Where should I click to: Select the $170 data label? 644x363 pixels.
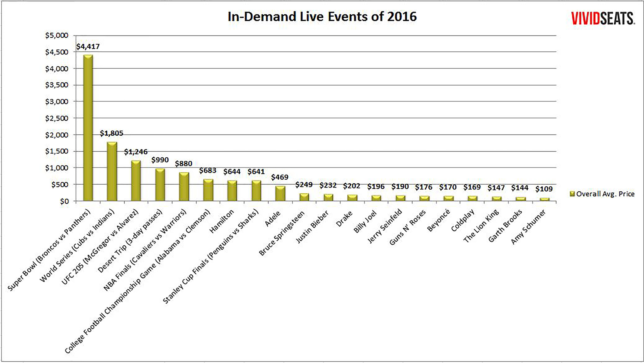click(x=448, y=187)
